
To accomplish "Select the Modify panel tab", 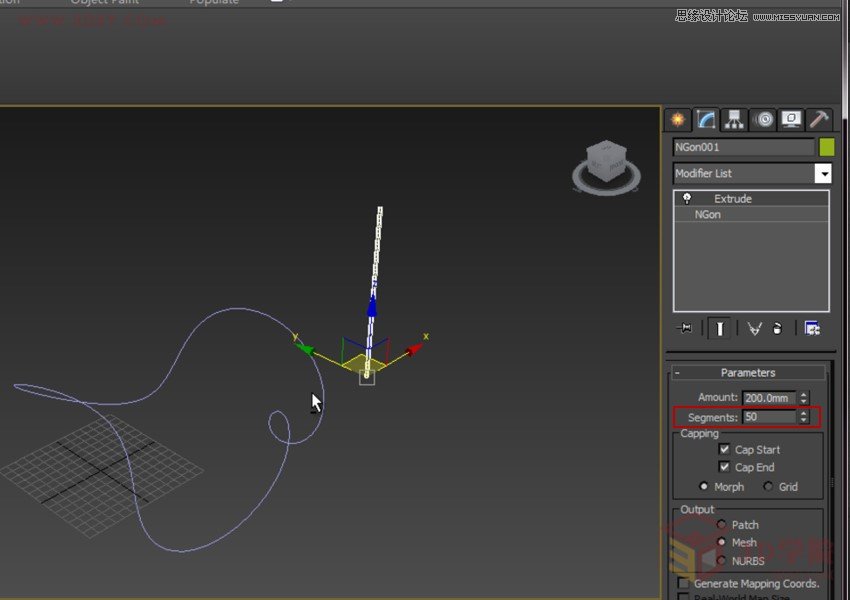I will pos(706,119).
